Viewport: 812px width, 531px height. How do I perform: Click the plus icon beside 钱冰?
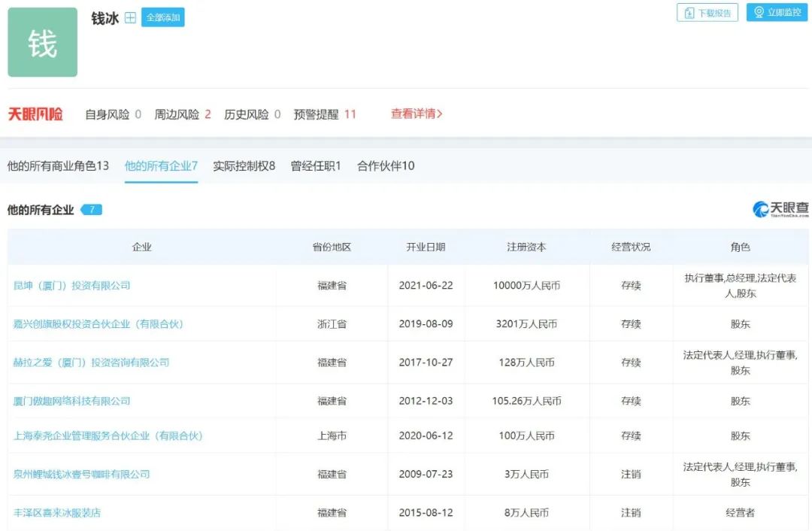[130, 18]
